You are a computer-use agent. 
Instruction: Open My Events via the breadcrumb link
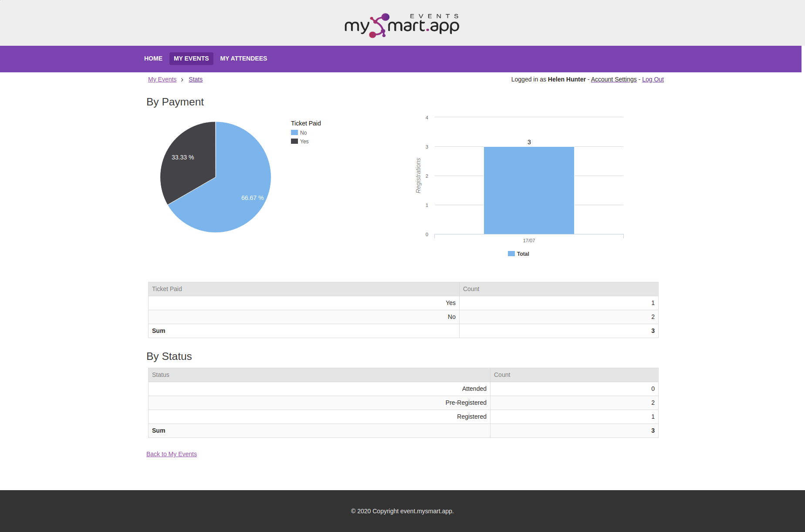point(162,79)
